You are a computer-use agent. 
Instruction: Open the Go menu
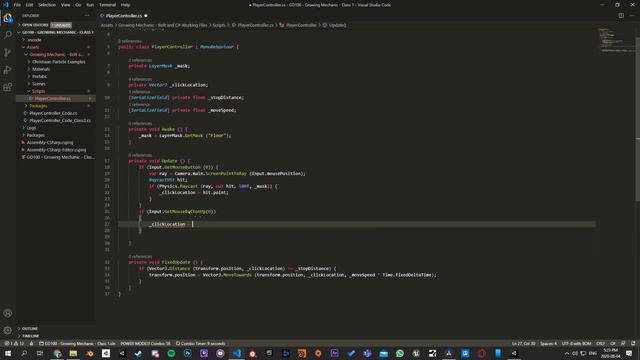tap(78, 5)
